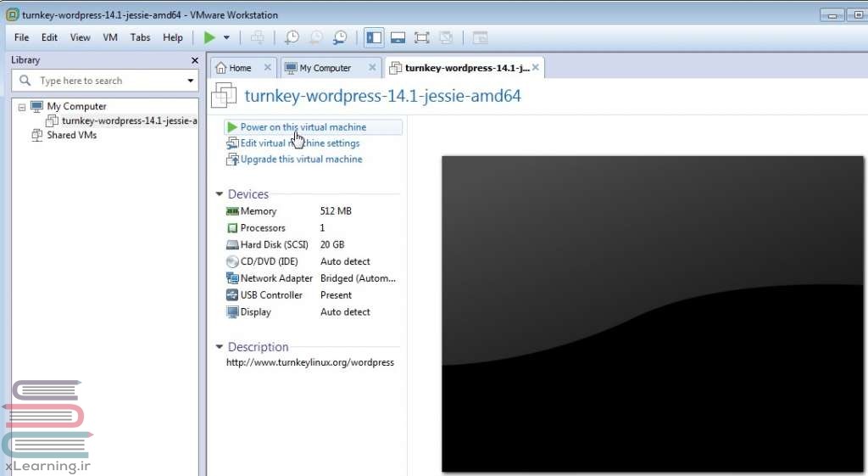The height and width of the screenshot is (476, 868).
Task: Toggle the library sidebar view
Action: pyautogui.click(x=374, y=37)
